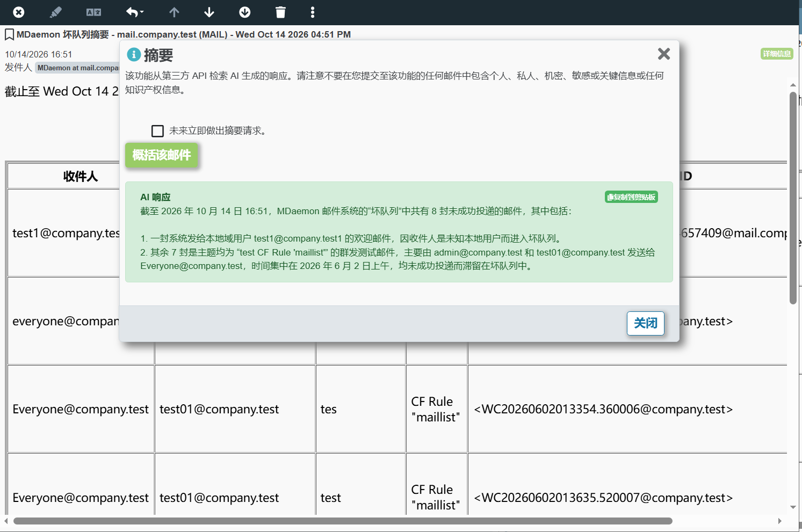Toggle 未来立即做出摘要请求 checkbox

click(x=157, y=131)
